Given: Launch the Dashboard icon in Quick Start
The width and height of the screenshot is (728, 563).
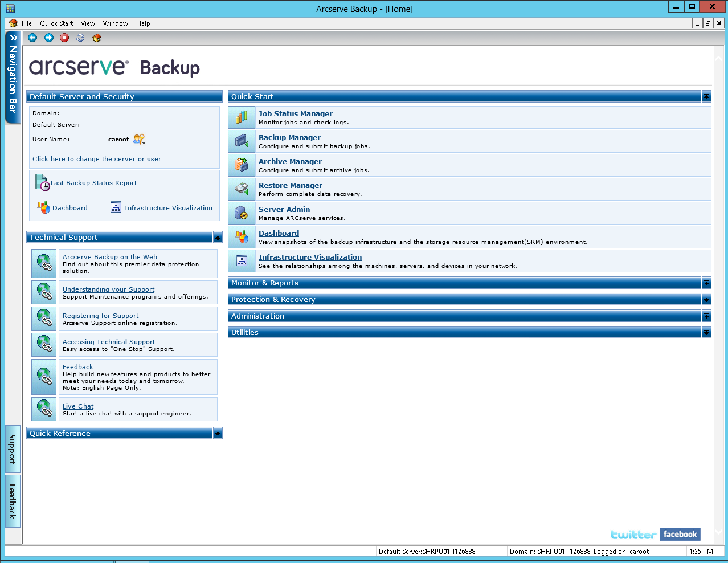Looking at the screenshot, I should point(241,237).
